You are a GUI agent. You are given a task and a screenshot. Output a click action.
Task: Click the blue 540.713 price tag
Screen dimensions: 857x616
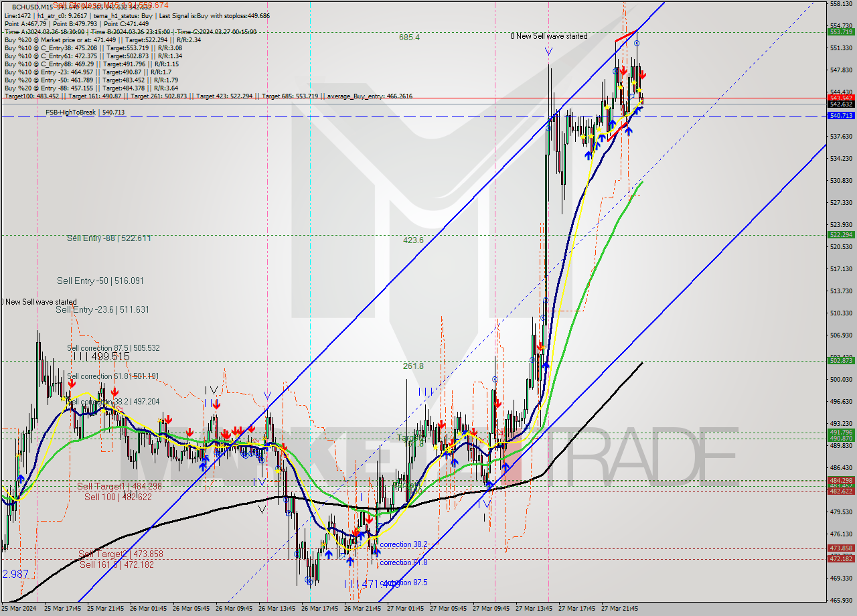click(841, 116)
